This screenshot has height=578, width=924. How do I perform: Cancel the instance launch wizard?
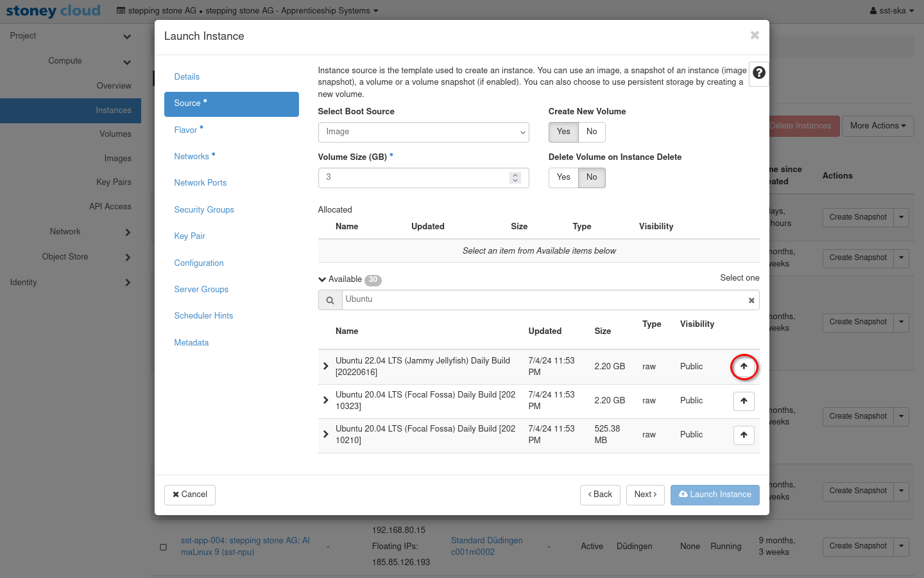click(190, 495)
